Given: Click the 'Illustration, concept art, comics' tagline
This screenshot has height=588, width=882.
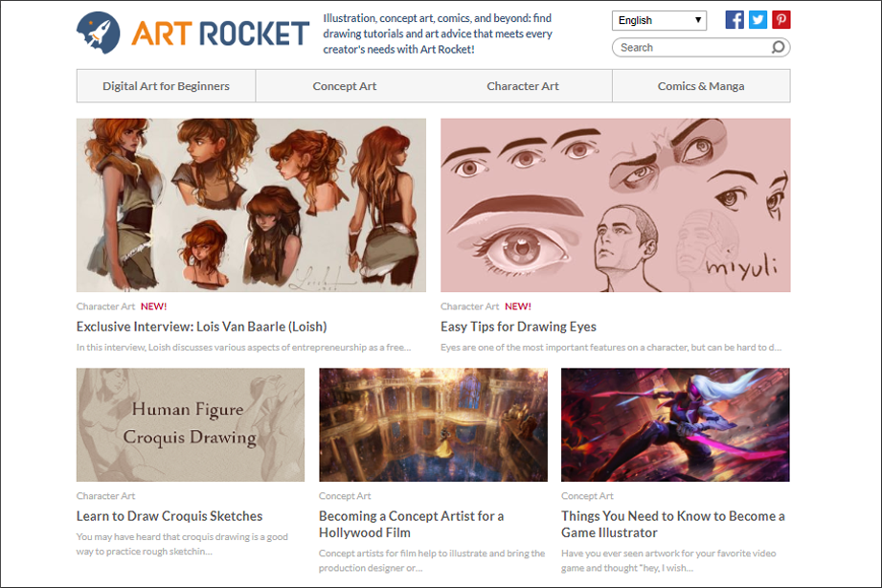Looking at the screenshot, I should click(x=438, y=34).
